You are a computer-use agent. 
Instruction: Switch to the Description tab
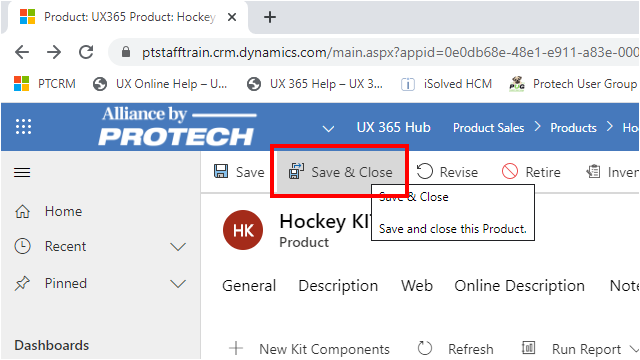click(338, 286)
